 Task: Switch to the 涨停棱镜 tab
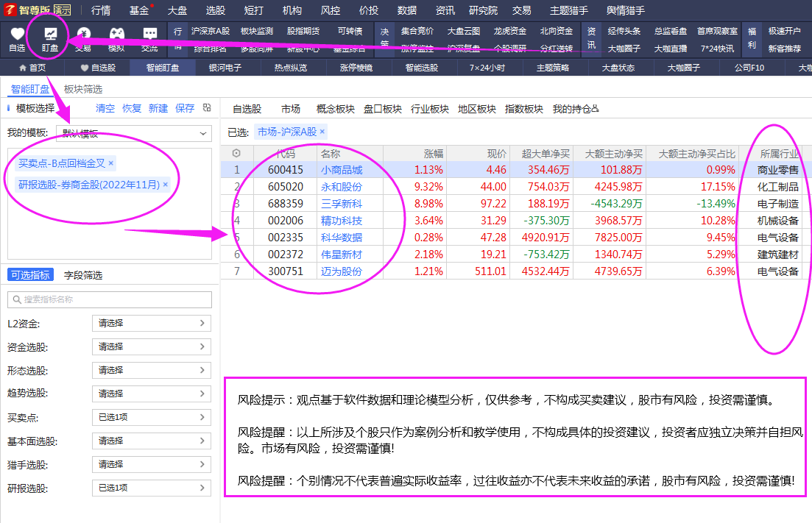click(x=356, y=68)
